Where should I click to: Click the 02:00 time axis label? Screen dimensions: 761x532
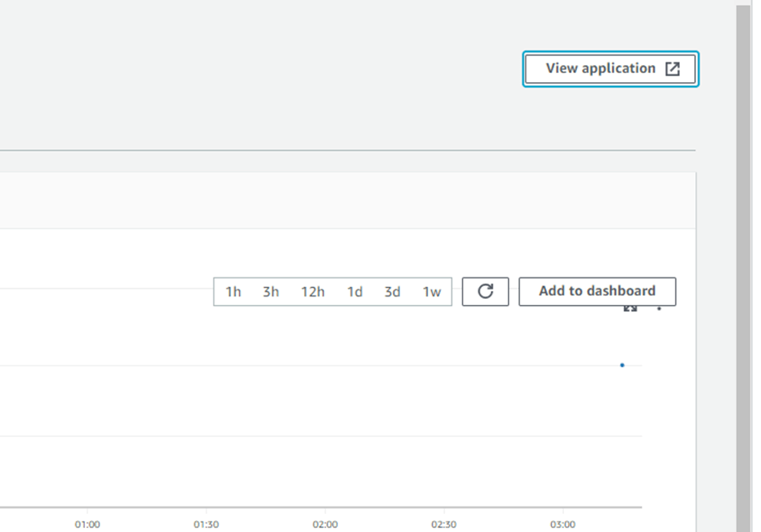[325, 523]
